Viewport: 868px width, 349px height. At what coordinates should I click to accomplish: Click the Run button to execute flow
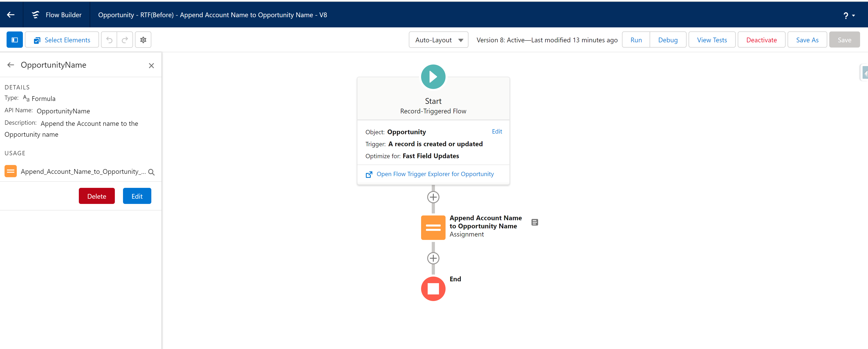tap(636, 39)
